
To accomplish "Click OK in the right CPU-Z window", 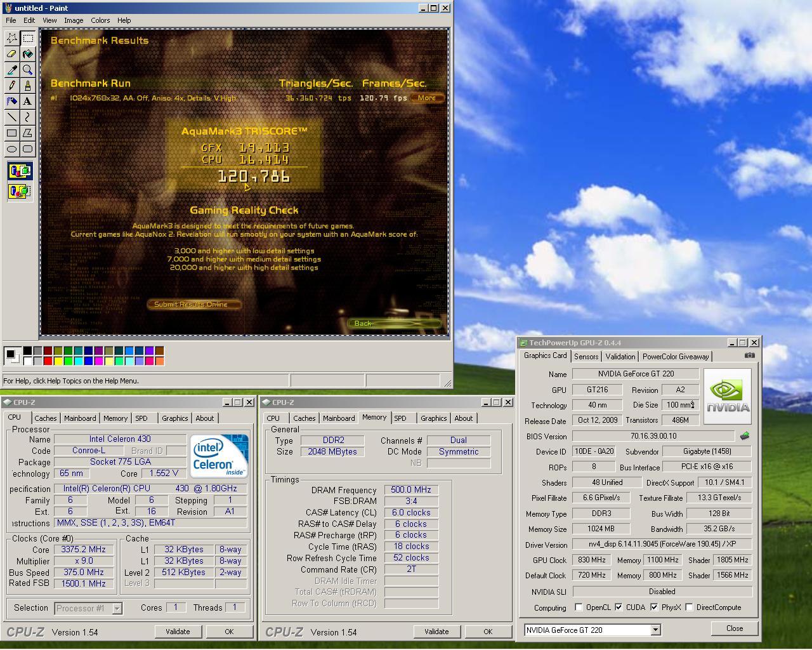I will pyautogui.click(x=488, y=632).
